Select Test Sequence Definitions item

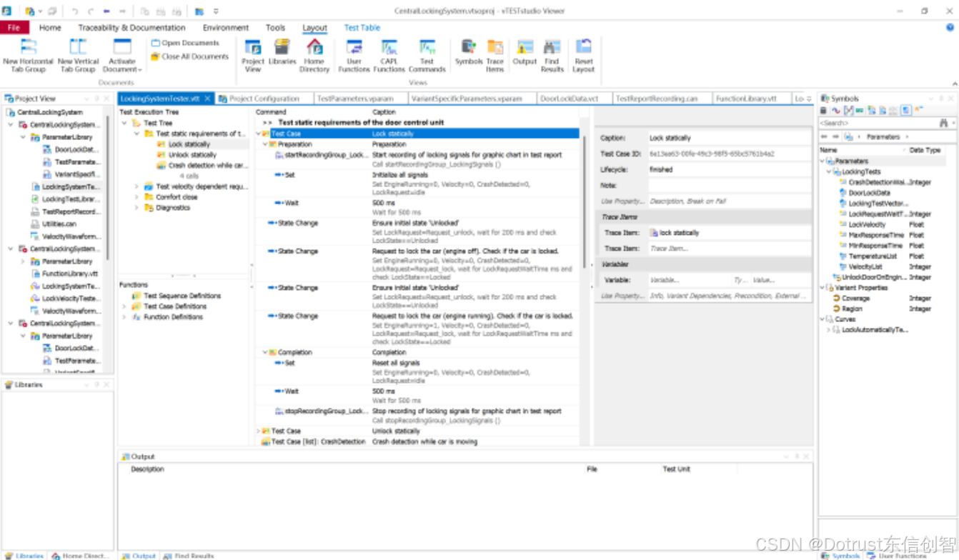182,296
